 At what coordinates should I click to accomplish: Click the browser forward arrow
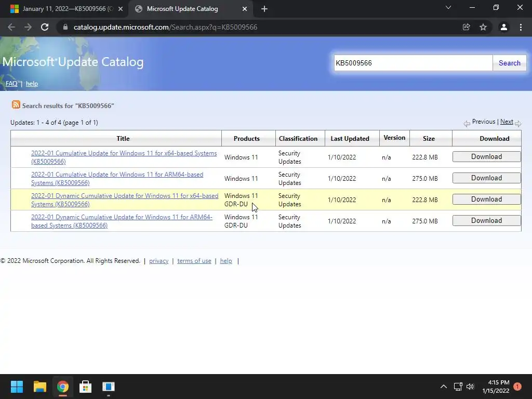(x=28, y=27)
